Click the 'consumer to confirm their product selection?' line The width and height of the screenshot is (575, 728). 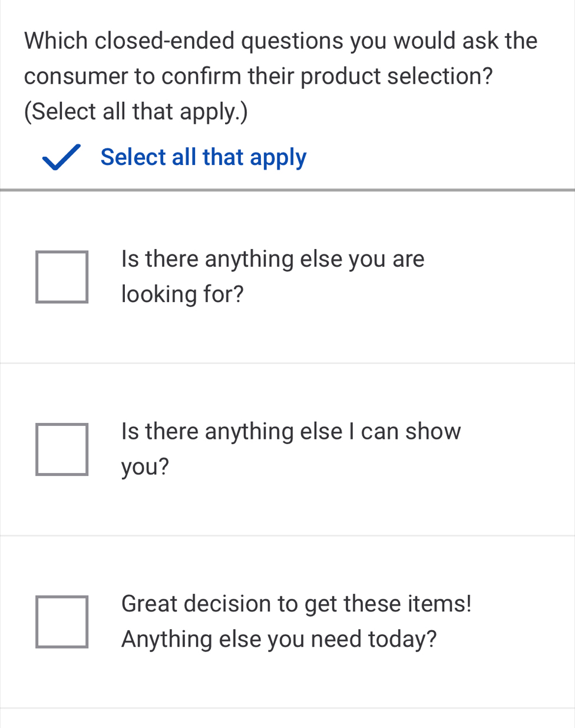click(x=259, y=77)
